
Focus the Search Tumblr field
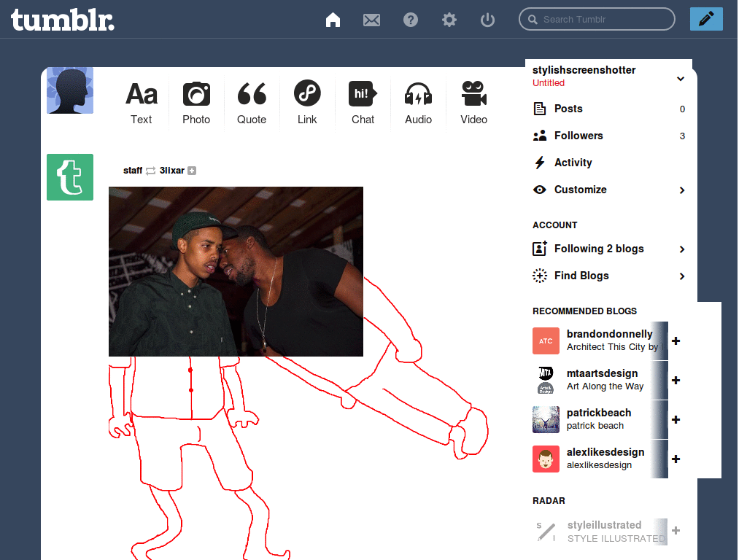[x=597, y=19]
